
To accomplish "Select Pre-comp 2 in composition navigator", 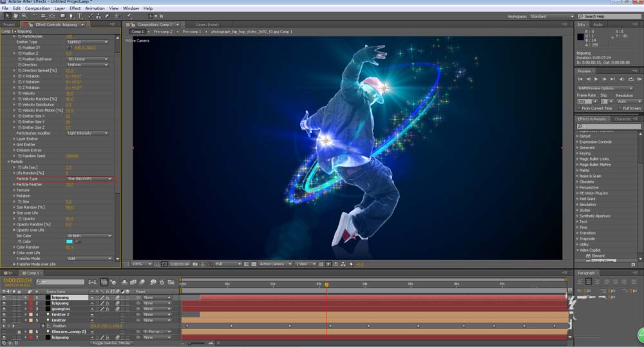I will pyautogui.click(x=163, y=32).
